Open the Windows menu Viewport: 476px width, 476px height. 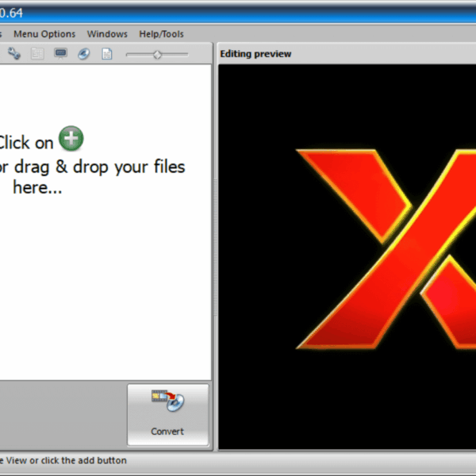point(107,34)
